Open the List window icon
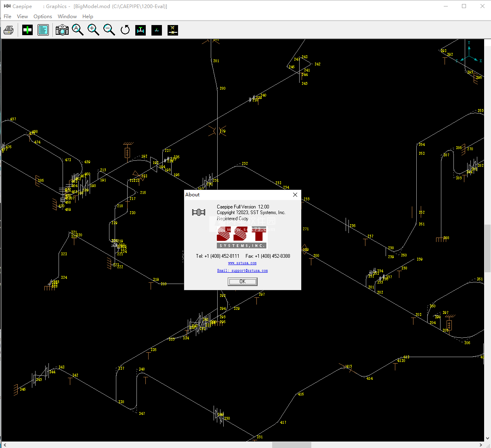 pyautogui.click(x=43, y=30)
